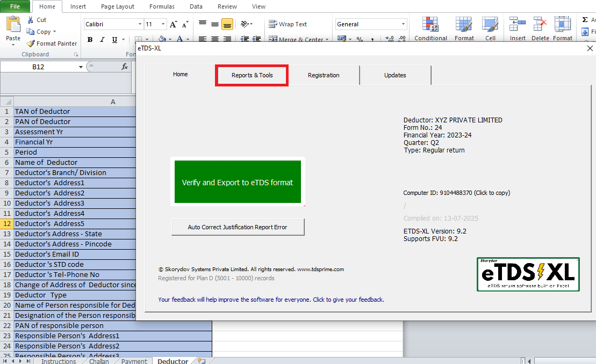Viewport: 596px width, 364px height.
Task: Switch to the Page Layout ribbon tab
Action: pos(118,6)
